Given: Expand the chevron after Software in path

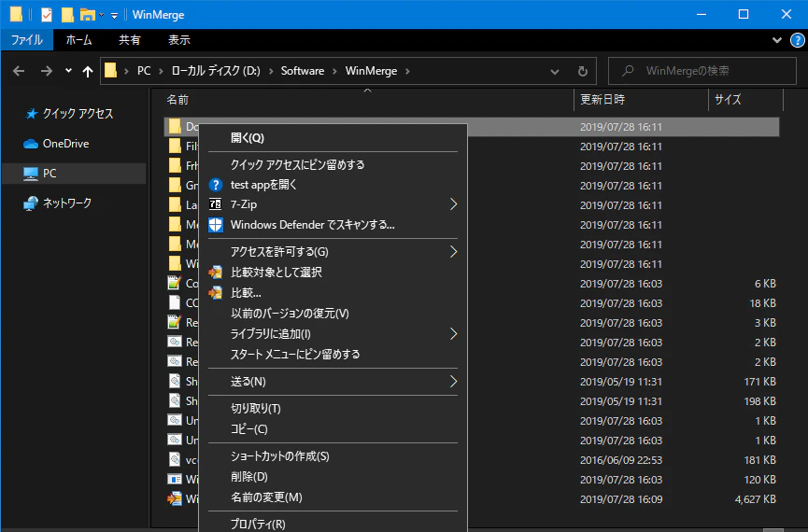Looking at the screenshot, I should 335,71.
